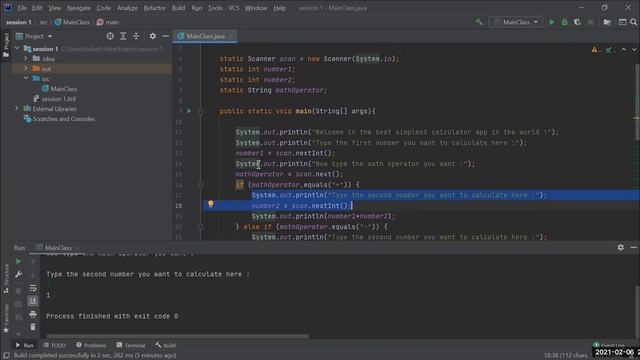Viewport: 640px width, 360px height.
Task: Click the Select Opened File target icon
Action: point(110,36)
